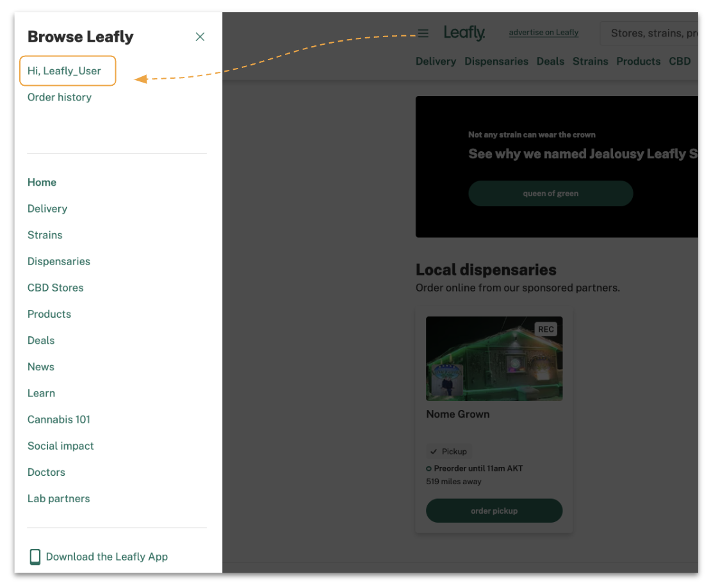This screenshot has width=711, height=588.
Task: Click the order pickup button
Action: point(494,511)
